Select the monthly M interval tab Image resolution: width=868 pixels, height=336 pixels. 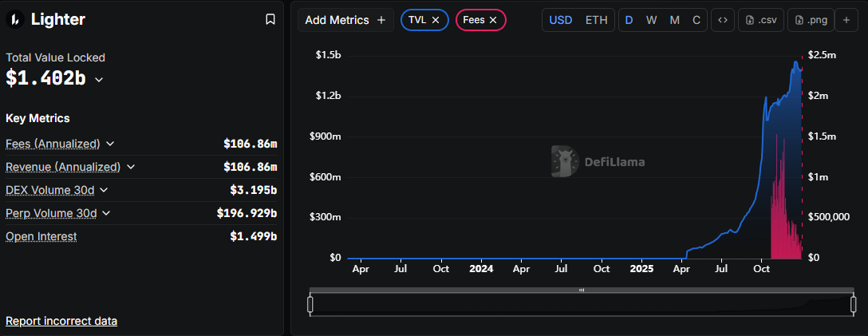pos(674,20)
